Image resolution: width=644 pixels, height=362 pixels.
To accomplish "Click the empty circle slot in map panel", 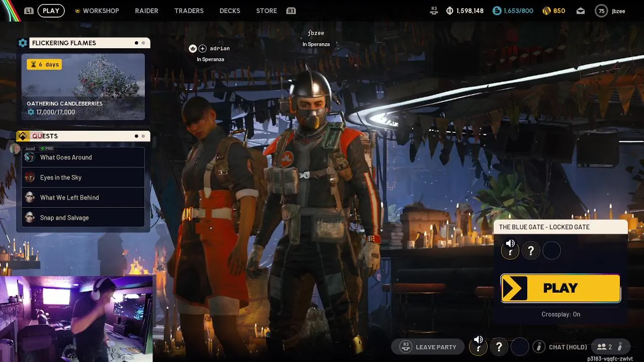I will point(551,250).
